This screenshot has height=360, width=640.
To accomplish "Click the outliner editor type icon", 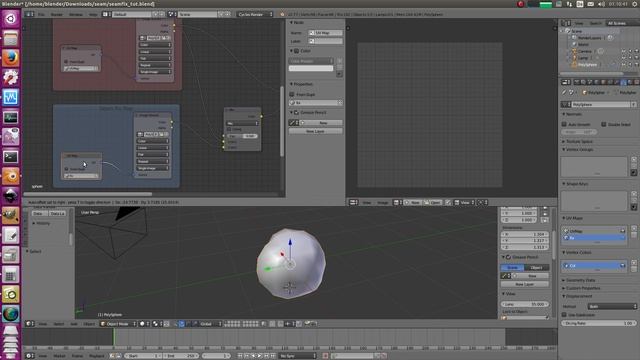I will (x=565, y=23).
